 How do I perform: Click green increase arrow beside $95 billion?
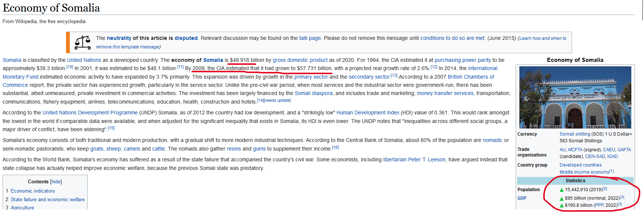pos(562,199)
